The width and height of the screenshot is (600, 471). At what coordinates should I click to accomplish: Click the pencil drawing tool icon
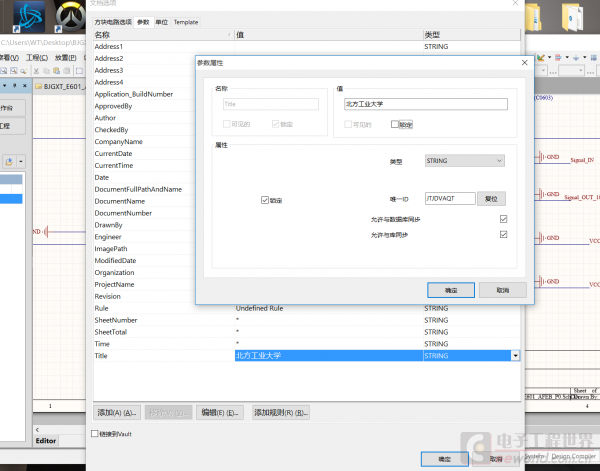pyautogui.click(x=540, y=58)
